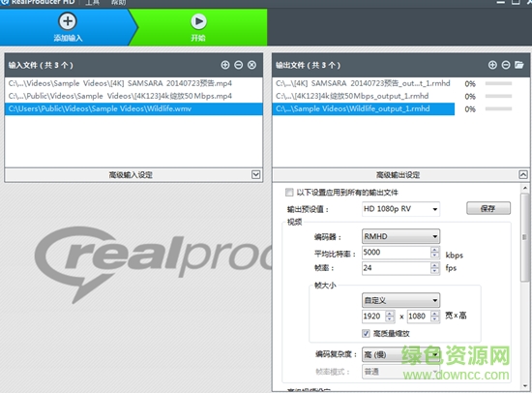Clear all input files with X icon
This screenshot has width=532, height=393.
[251, 65]
